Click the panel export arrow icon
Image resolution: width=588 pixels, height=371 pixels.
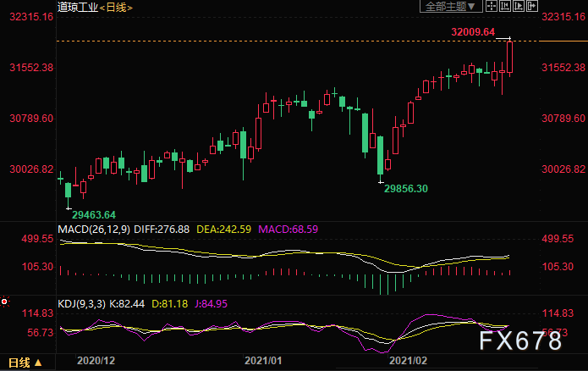point(532,6)
